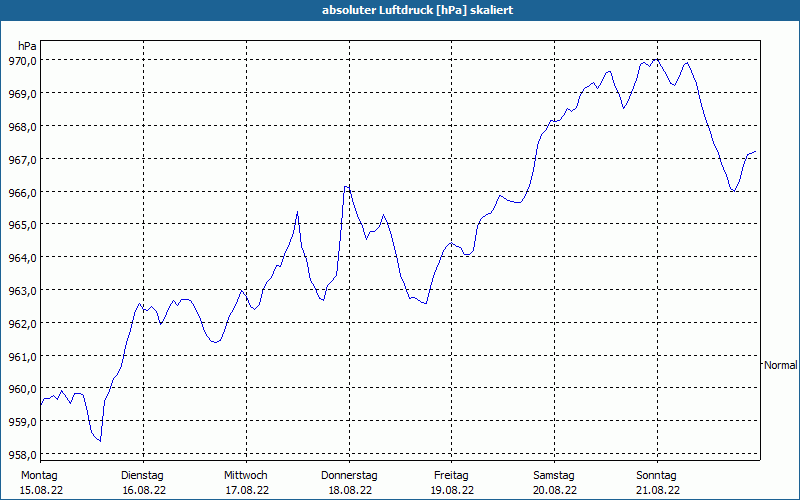Image resolution: width=800 pixels, height=500 pixels.
Task: Click the 'Freitag' day label
Action: point(451,476)
